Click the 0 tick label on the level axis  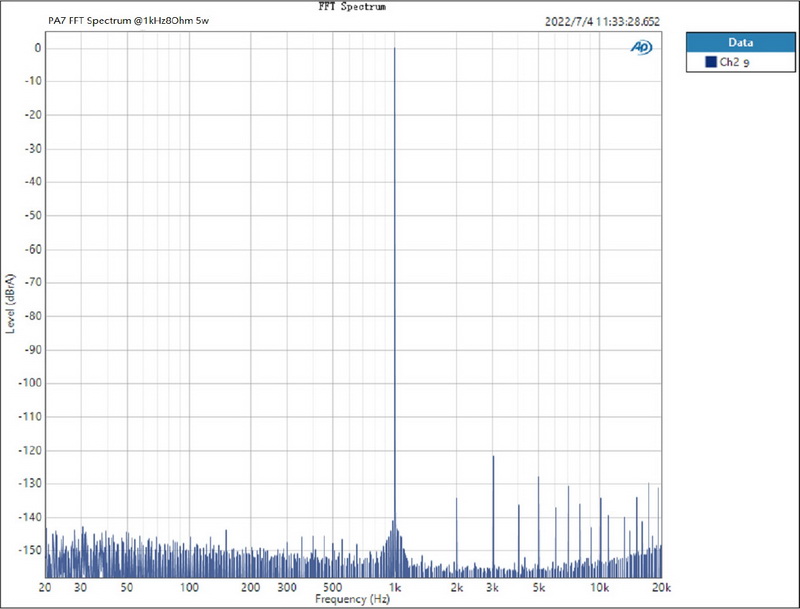[36, 48]
